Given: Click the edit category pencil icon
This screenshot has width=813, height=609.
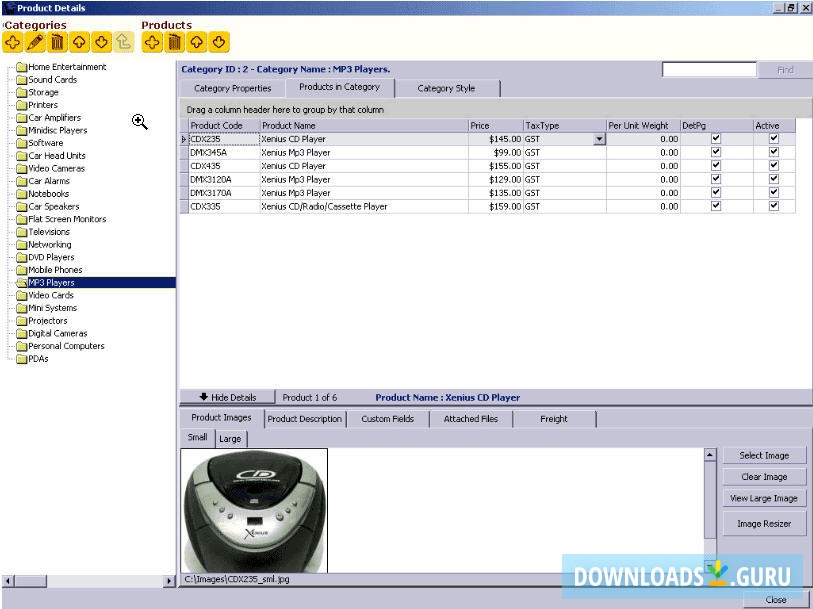Looking at the screenshot, I should click(34, 42).
